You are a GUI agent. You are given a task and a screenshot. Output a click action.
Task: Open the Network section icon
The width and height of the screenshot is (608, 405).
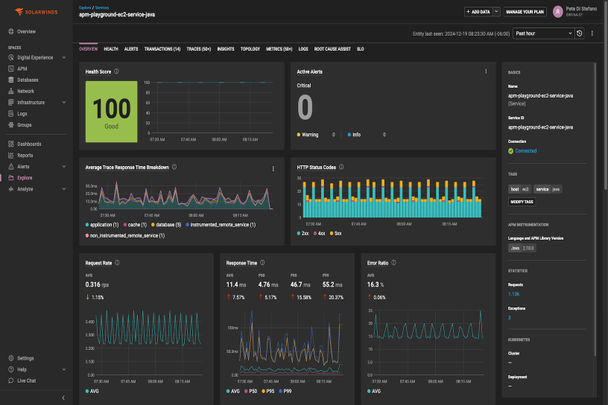point(10,91)
